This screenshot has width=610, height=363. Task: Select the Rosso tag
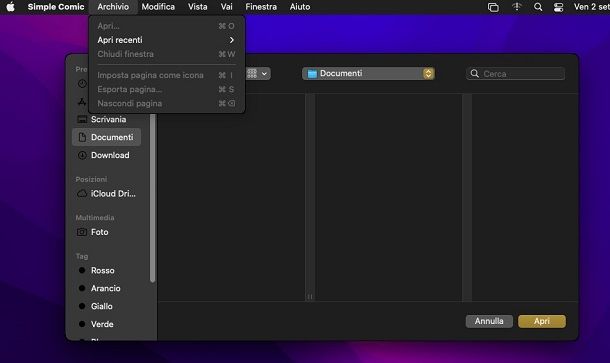[102, 270]
